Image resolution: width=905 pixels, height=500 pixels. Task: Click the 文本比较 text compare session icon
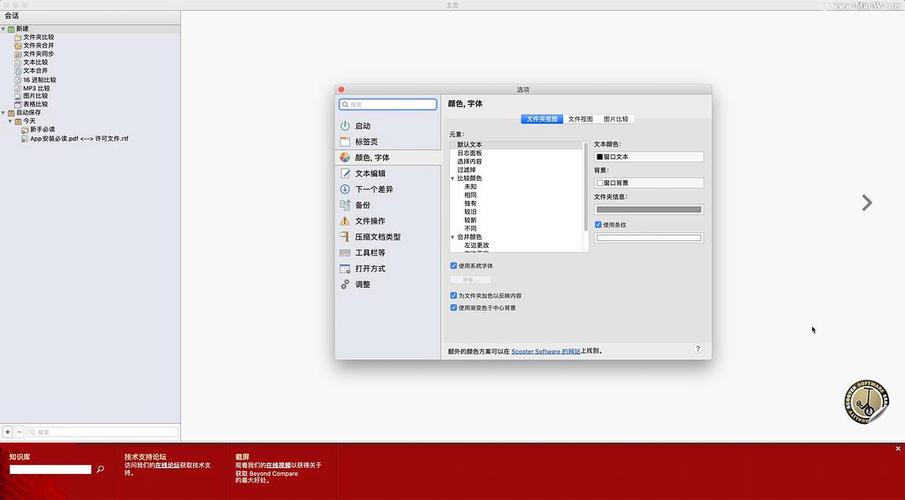18,62
